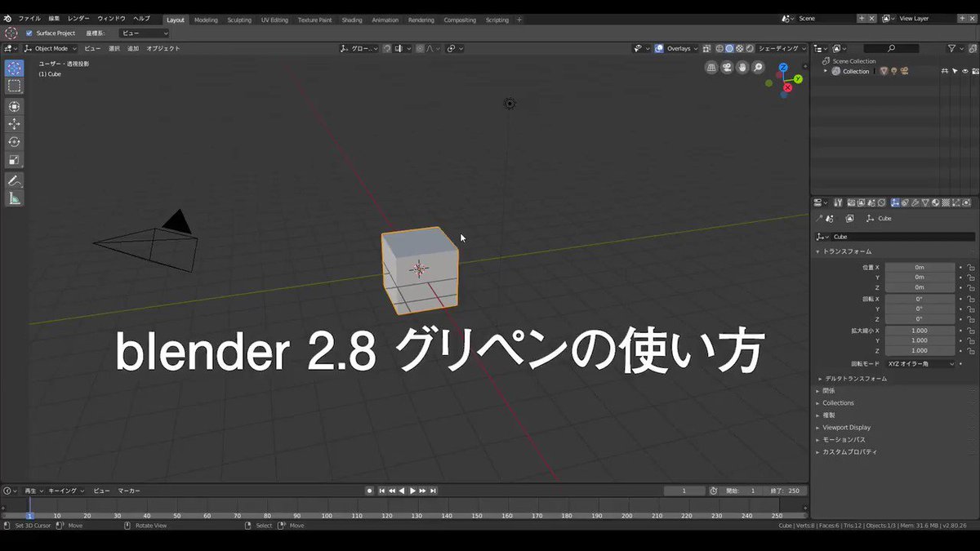Switch to the Modeling workspace tab
The width and height of the screenshot is (980, 551).
click(x=206, y=20)
